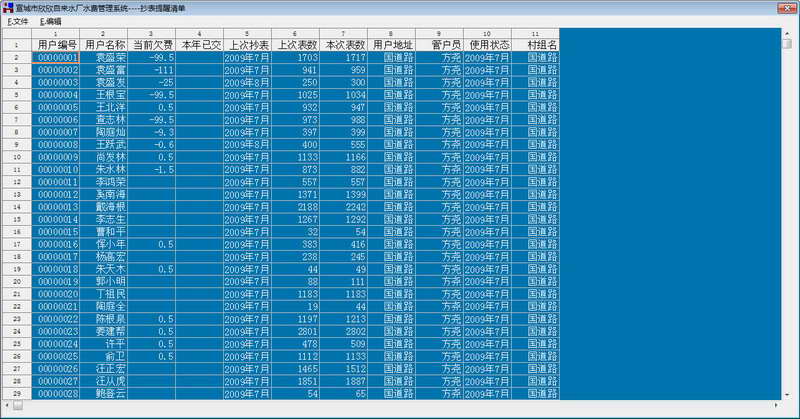This screenshot has width=800, height=419.
Task: Click 使用状态 cell in row 00000020
Action: 487,294
